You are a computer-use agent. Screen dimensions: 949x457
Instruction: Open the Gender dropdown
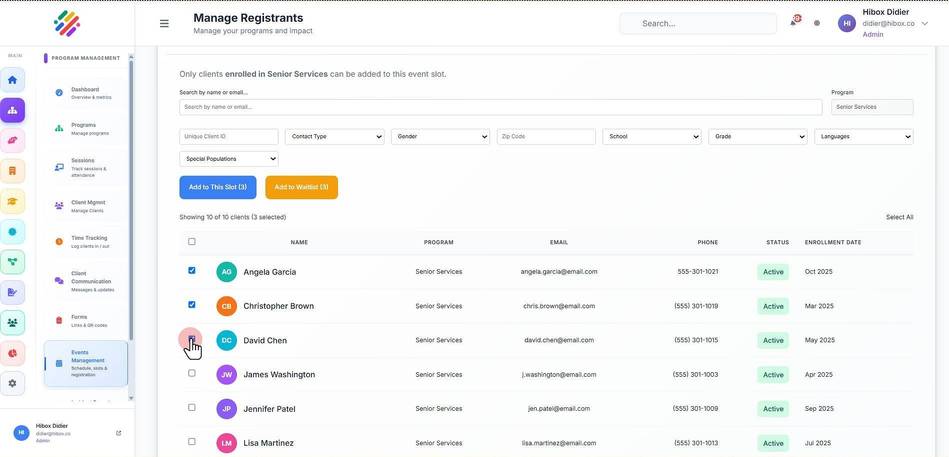click(x=441, y=137)
